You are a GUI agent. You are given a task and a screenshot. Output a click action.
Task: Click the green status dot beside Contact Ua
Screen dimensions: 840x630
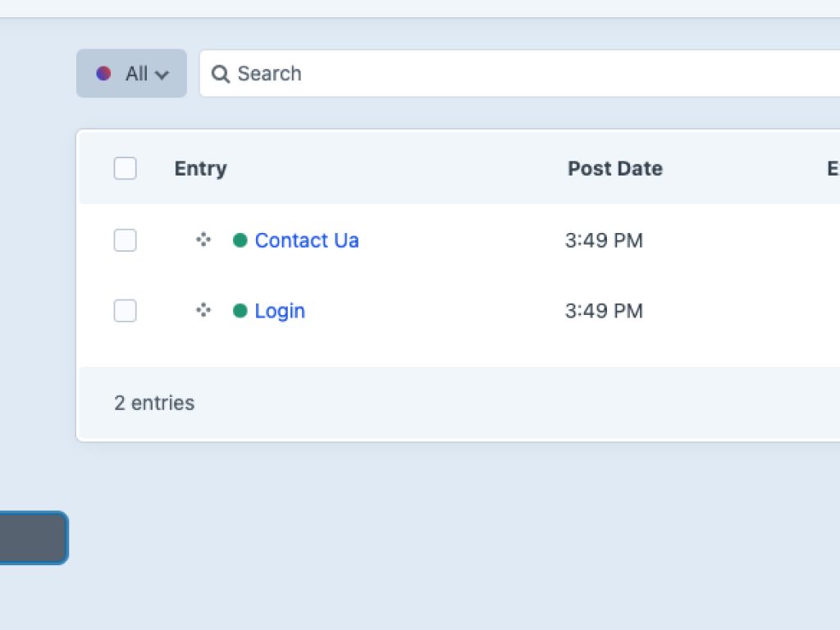pos(240,240)
